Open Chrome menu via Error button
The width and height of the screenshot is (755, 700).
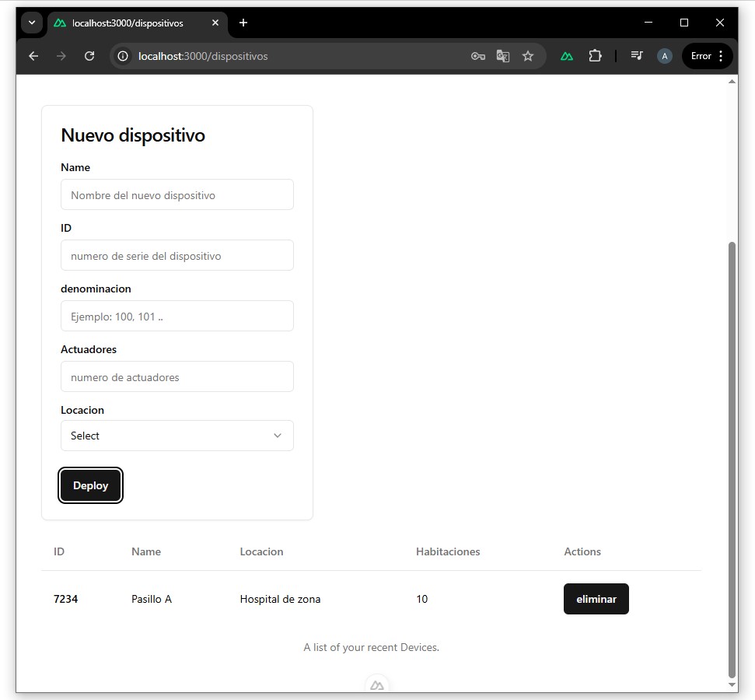coord(708,56)
